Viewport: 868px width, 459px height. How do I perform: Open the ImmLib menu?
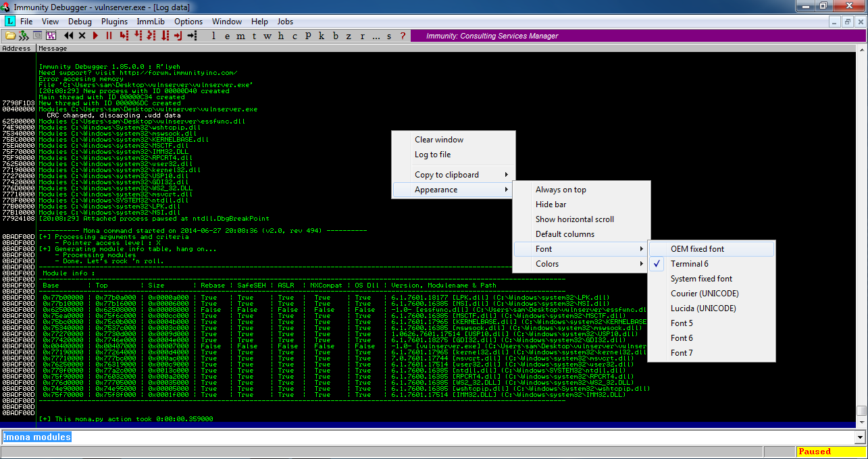click(x=151, y=22)
